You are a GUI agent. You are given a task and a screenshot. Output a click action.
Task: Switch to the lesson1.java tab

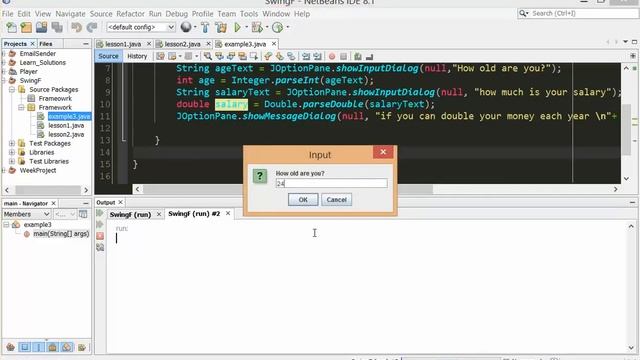click(x=123, y=44)
